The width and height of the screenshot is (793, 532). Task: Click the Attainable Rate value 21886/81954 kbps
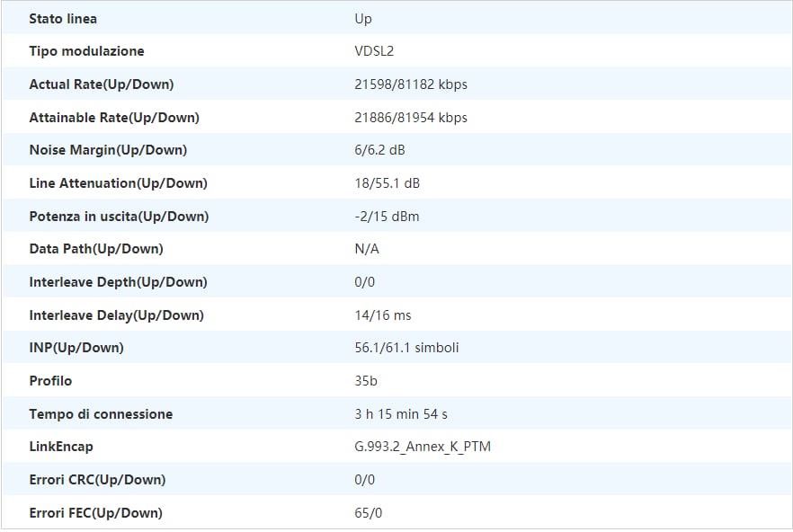[411, 118]
